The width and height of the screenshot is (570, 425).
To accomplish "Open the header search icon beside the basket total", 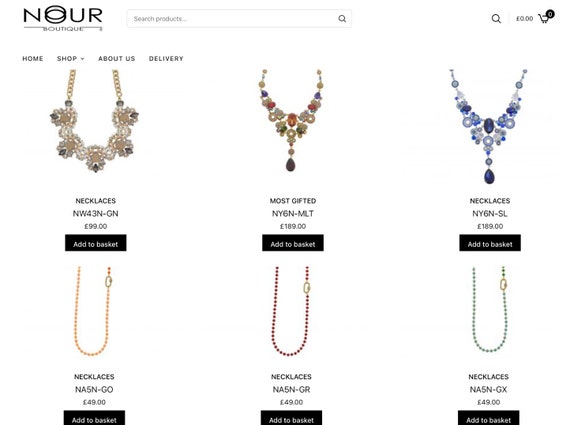I will (496, 19).
